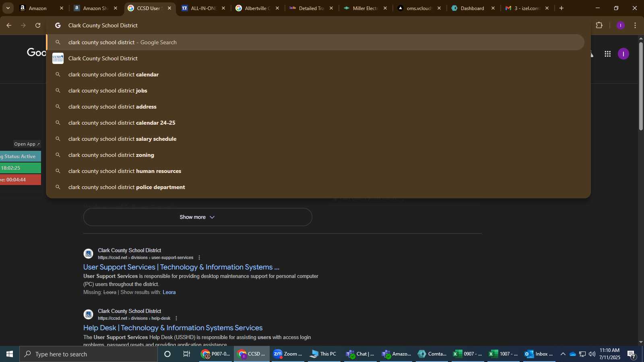
Task: Open the Extensions puzzle icon
Action: pos(599,25)
